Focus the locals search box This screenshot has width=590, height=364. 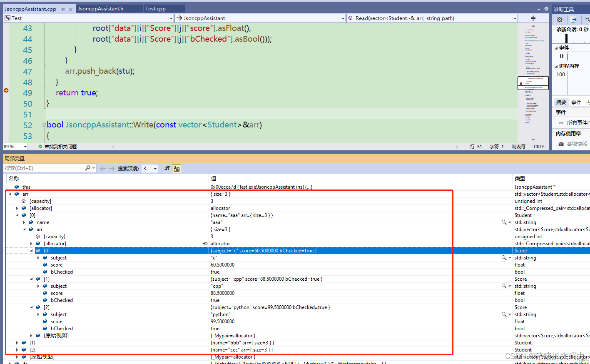[44, 168]
